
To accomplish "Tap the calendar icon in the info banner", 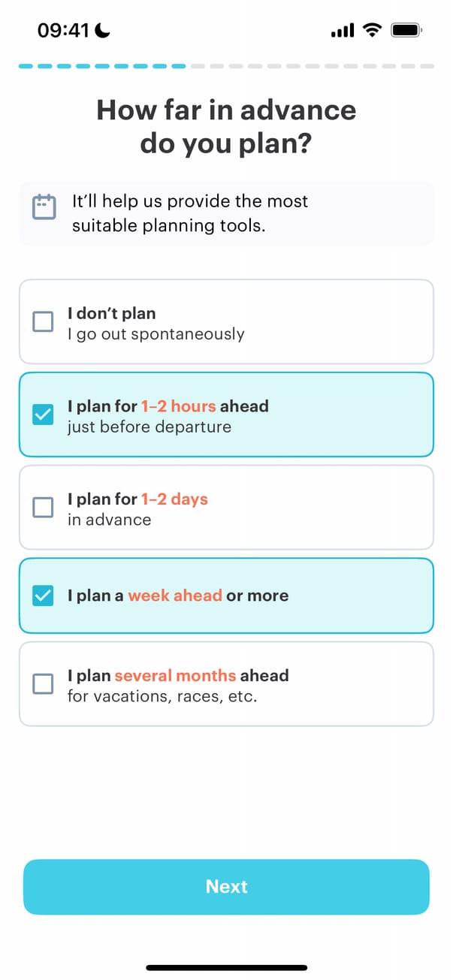I will (44, 207).
